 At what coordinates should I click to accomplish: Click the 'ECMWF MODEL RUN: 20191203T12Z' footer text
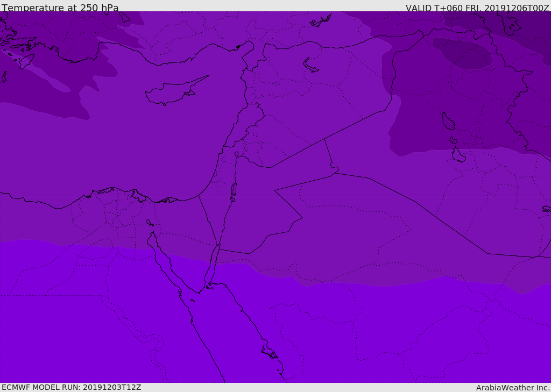click(72, 388)
